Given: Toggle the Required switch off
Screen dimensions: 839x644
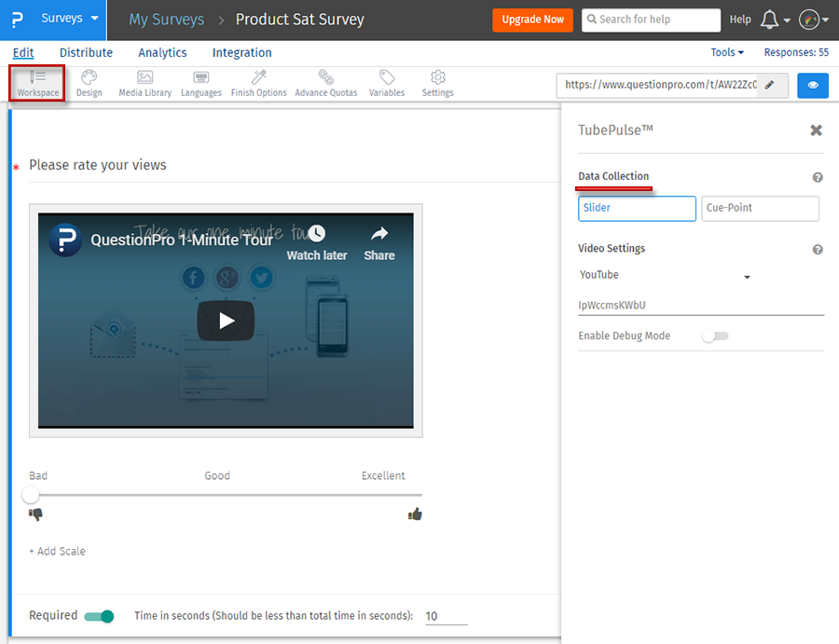Looking at the screenshot, I should click(101, 616).
